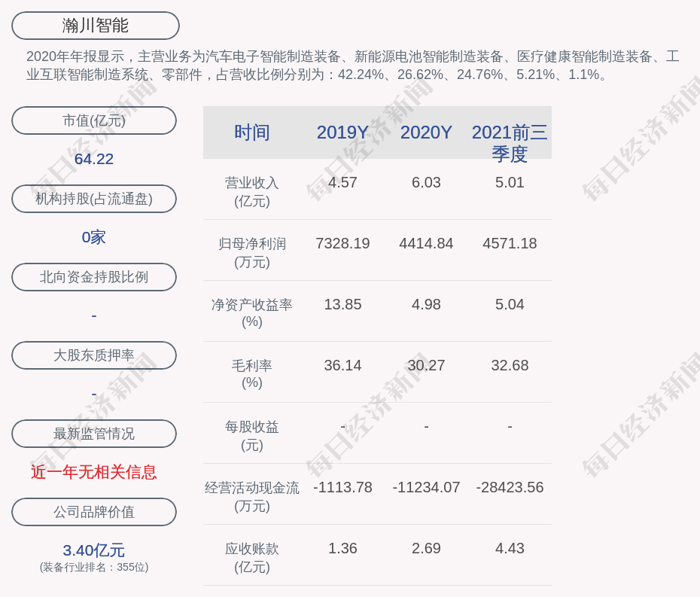
Task: Click the cash flow value -1113.78
Action: click(342, 487)
